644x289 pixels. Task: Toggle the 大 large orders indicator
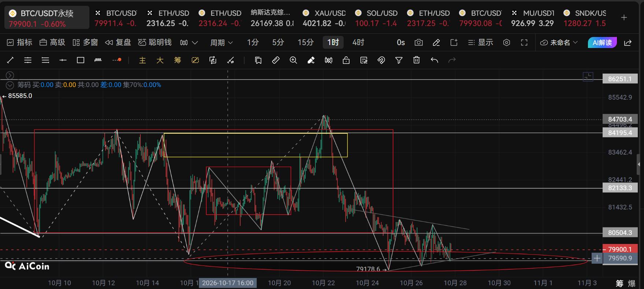[x=160, y=60]
